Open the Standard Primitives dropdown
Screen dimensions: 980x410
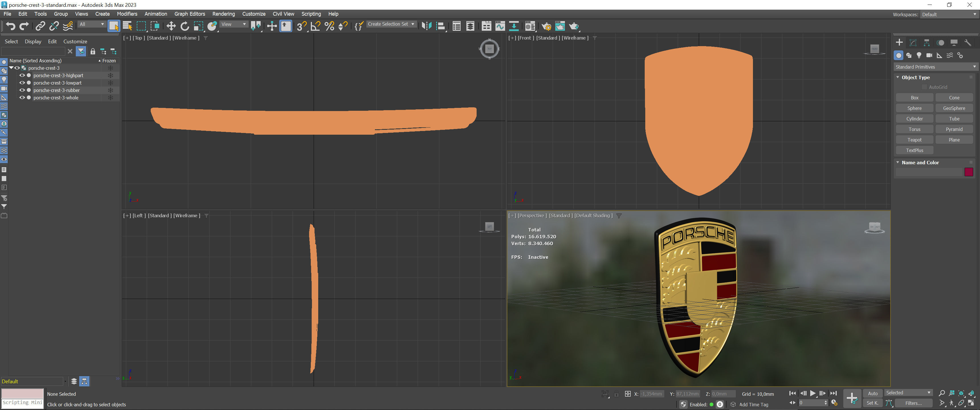tap(935, 67)
